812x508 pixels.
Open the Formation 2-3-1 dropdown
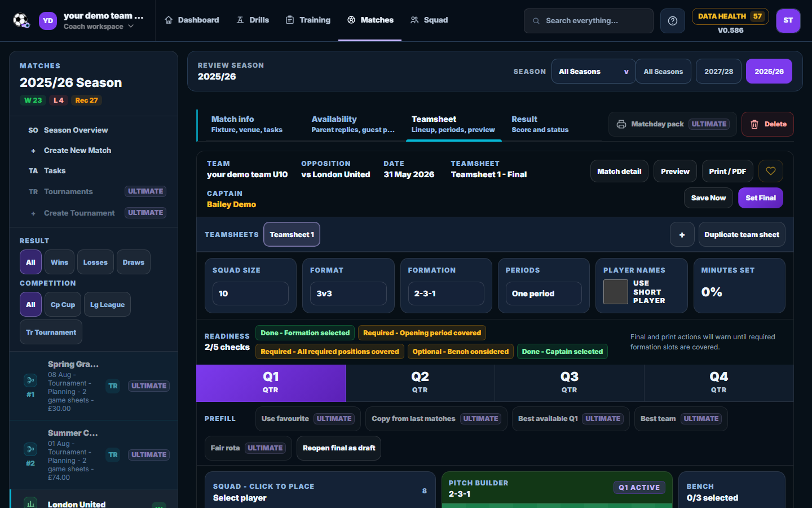pyautogui.click(x=446, y=294)
